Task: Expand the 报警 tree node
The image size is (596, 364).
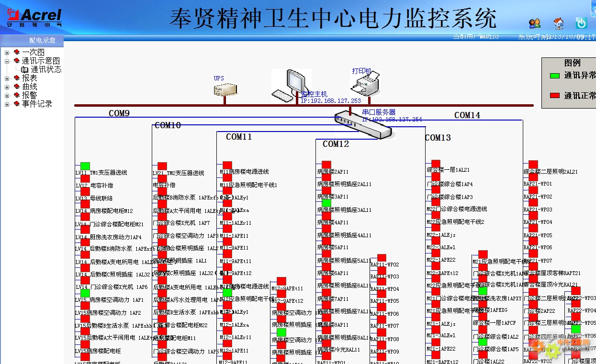Action: tap(7, 96)
